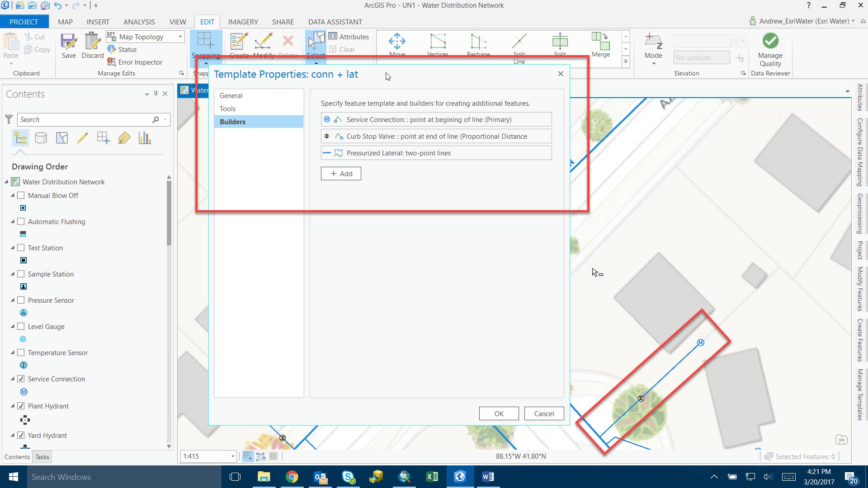
Task: Toggle Automatic Flushing layer visibility
Action: click(x=21, y=222)
